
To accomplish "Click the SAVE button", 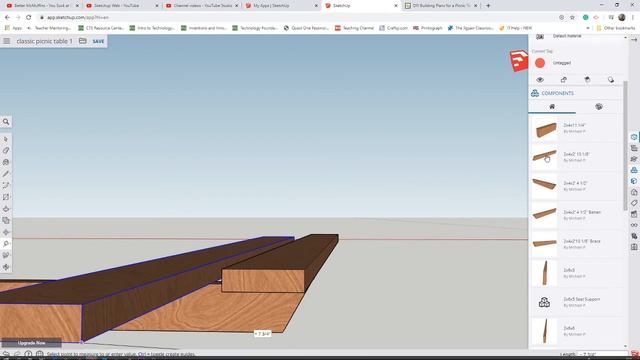I will [98, 41].
